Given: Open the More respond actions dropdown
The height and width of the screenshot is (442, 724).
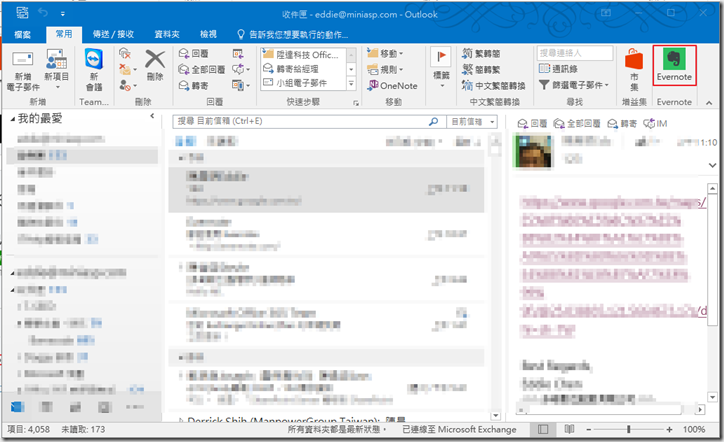Looking at the screenshot, I should tap(241, 85).
